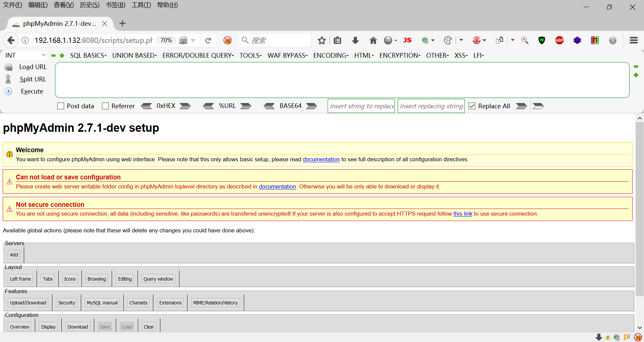The image size is (644, 342).
Task: Go back with the browser back arrow
Action: coord(11,41)
